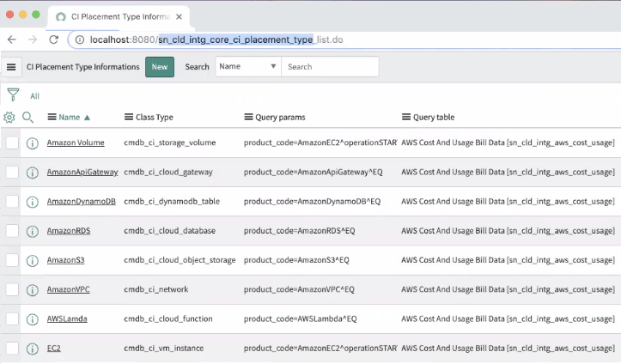Click product_code=AWSLambda^EQ query params cell
The width and height of the screenshot is (621, 364).
click(x=301, y=318)
